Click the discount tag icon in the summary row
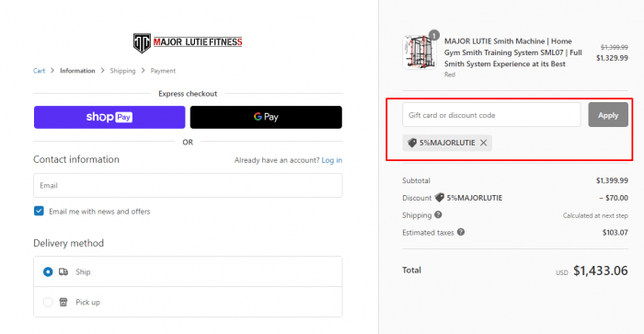The height and width of the screenshot is (334, 644). coord(440,198)
